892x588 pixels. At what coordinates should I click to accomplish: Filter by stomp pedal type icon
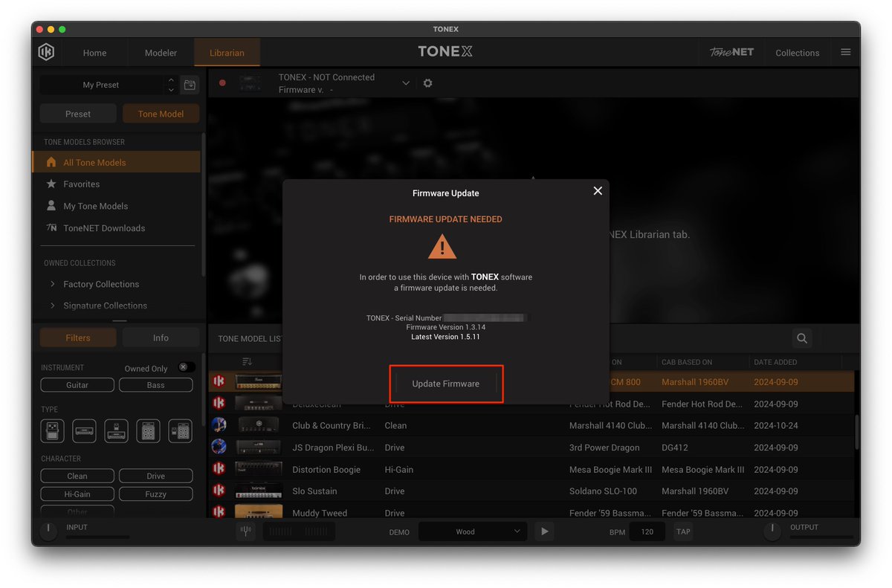coord(52,430)
